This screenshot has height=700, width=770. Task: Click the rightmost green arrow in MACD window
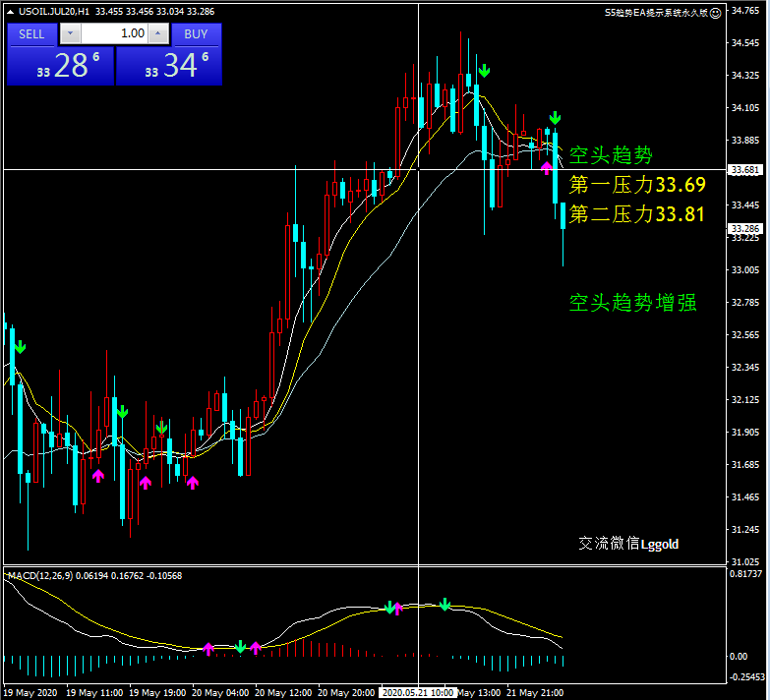445,604
